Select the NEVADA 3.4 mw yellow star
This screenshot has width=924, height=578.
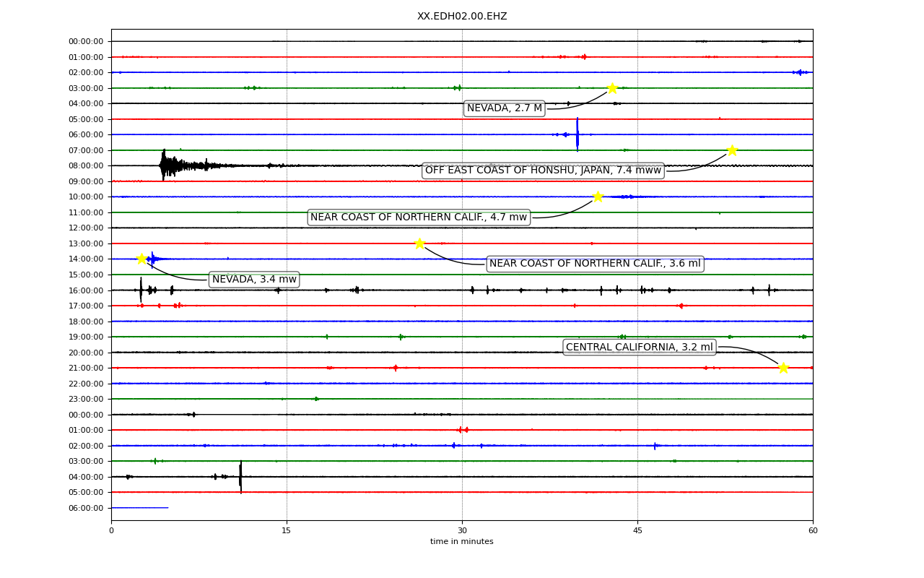[141, 259]
